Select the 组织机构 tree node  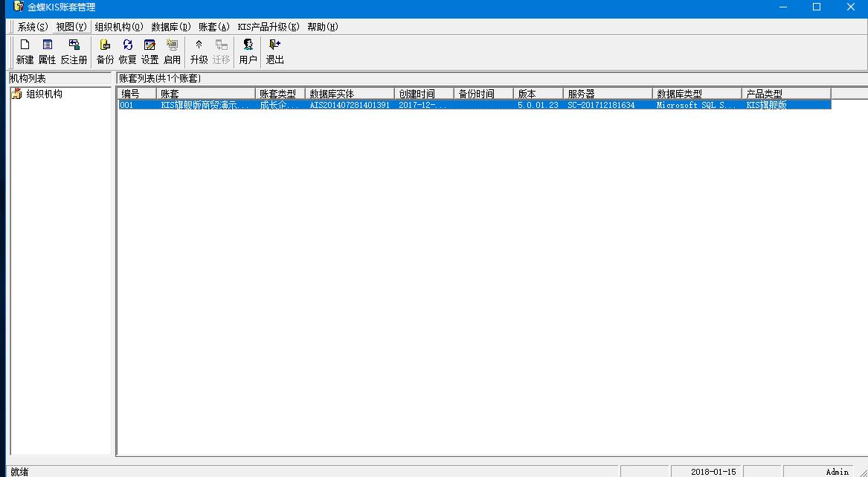click(x=45, y=95)
